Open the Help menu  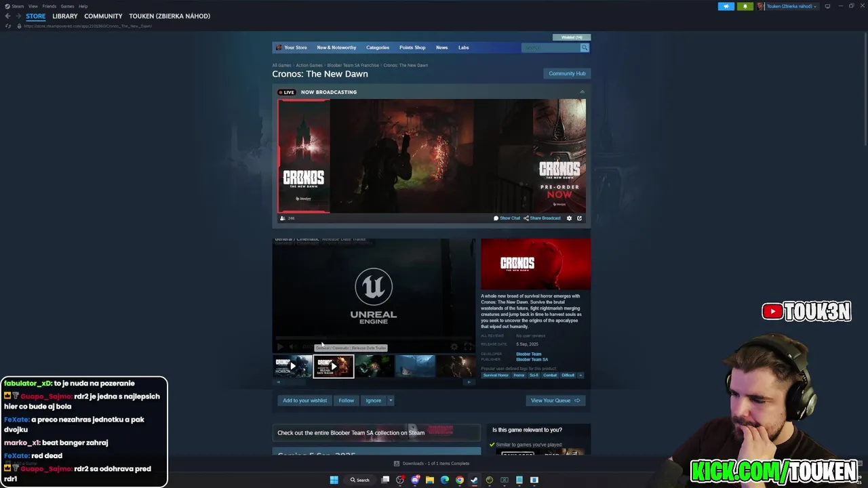83,6
